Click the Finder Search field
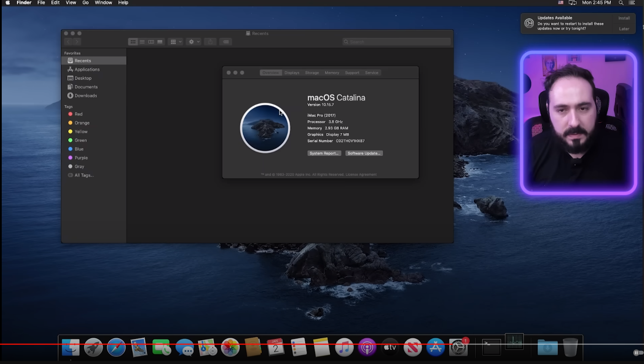 pyautogui.click(x=396, y=42)
